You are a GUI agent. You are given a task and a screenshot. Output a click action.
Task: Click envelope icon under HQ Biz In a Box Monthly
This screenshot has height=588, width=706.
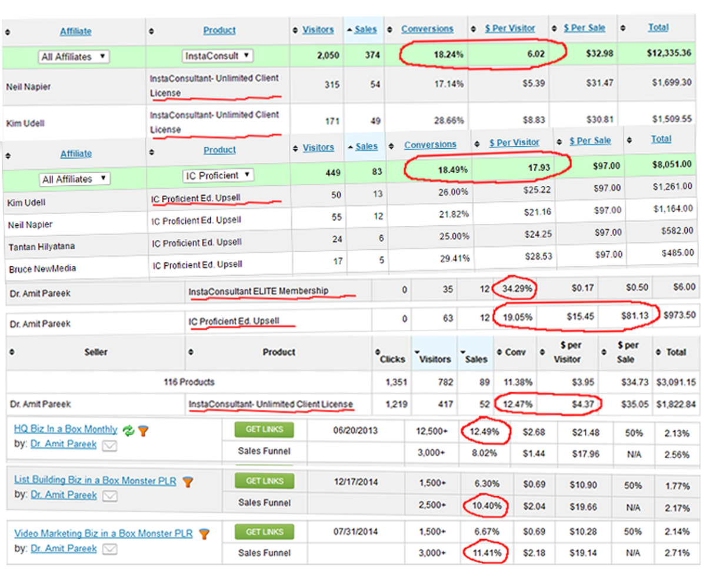tap(109, 446)
